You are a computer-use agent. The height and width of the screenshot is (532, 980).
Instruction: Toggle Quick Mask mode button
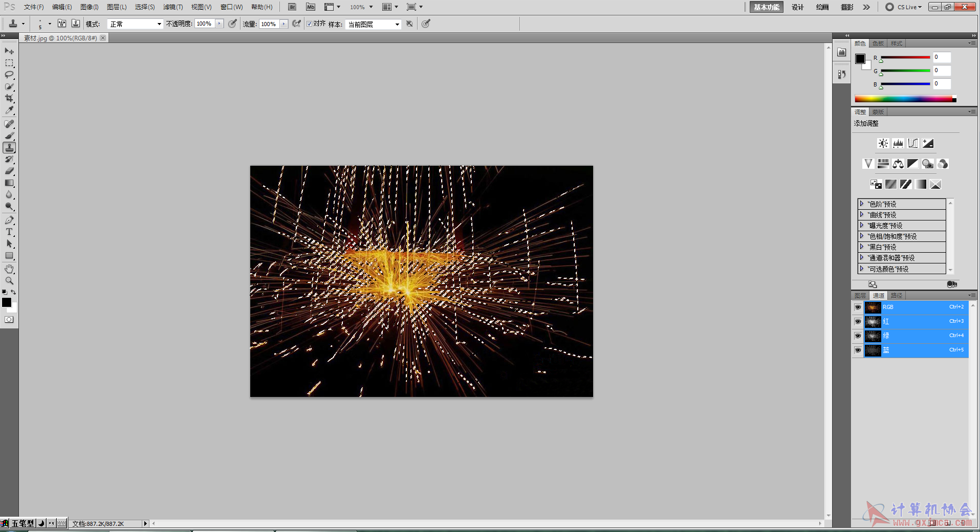(x=9, y=320)
